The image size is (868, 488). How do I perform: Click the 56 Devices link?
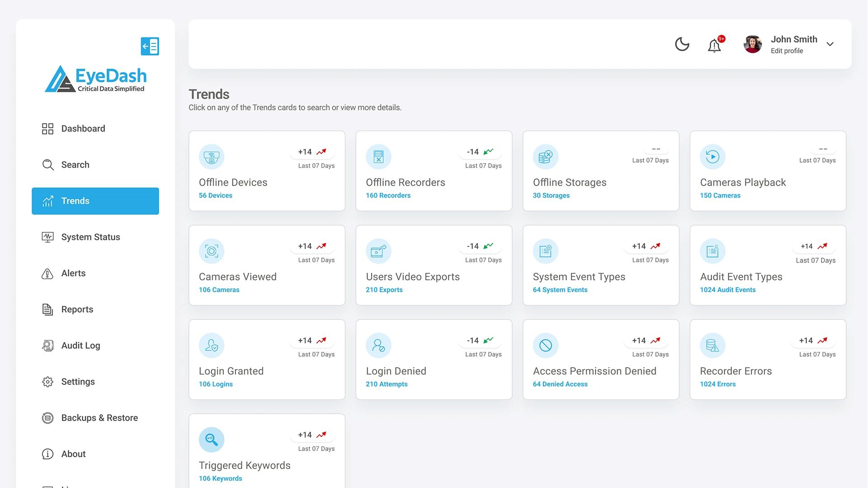coord(216,196)
